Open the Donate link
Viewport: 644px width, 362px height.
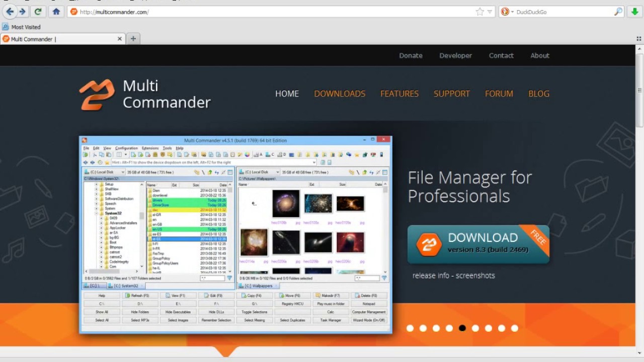point(411,56)
